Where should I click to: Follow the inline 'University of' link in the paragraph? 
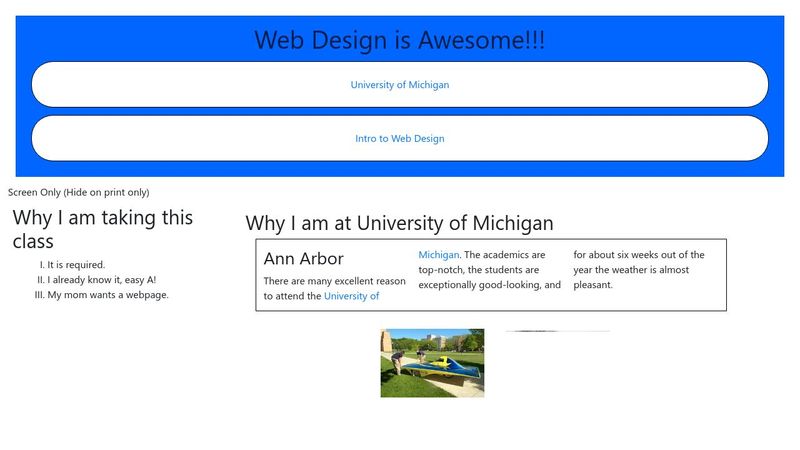coord(351,296)
